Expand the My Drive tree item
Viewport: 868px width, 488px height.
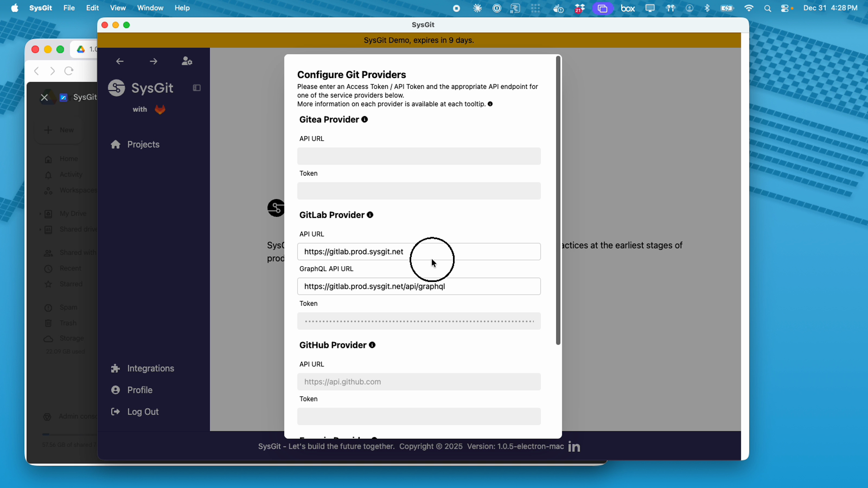(41, 214)
